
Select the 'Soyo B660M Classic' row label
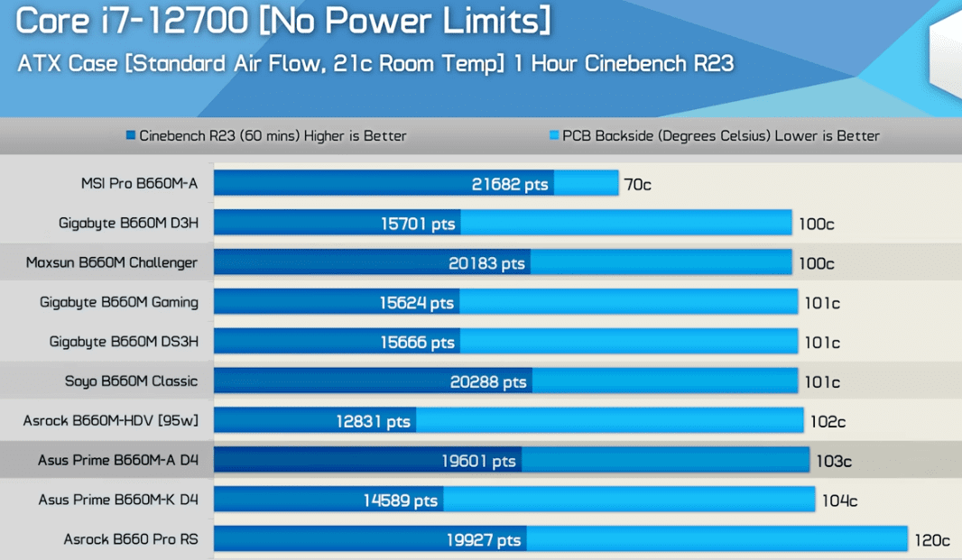[x=131, y=381]
